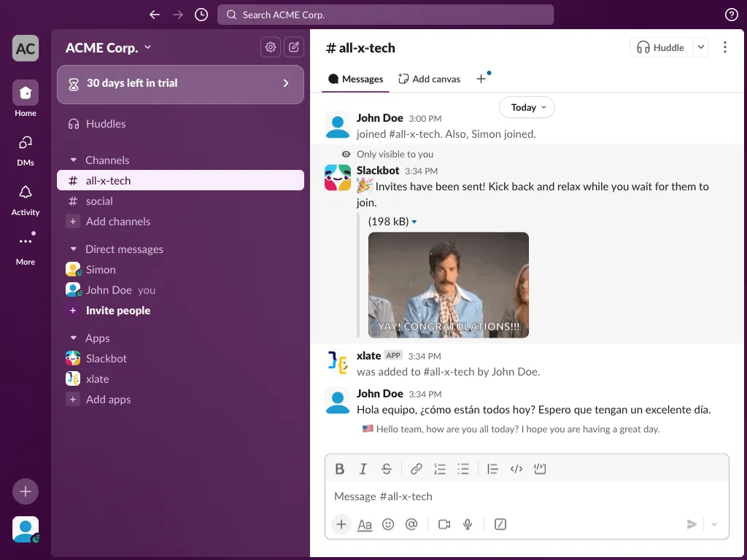Switch to the Add canvas tab

tap(429, 79)
